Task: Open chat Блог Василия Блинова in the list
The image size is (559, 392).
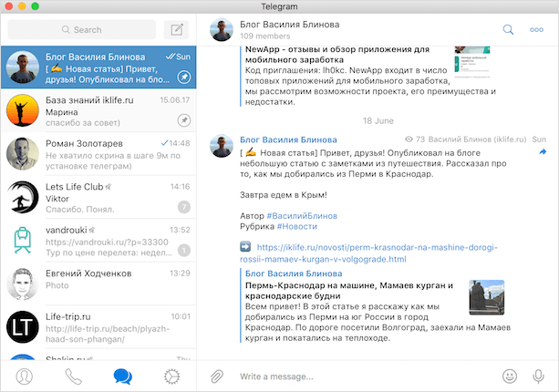Action: point(98,67)
